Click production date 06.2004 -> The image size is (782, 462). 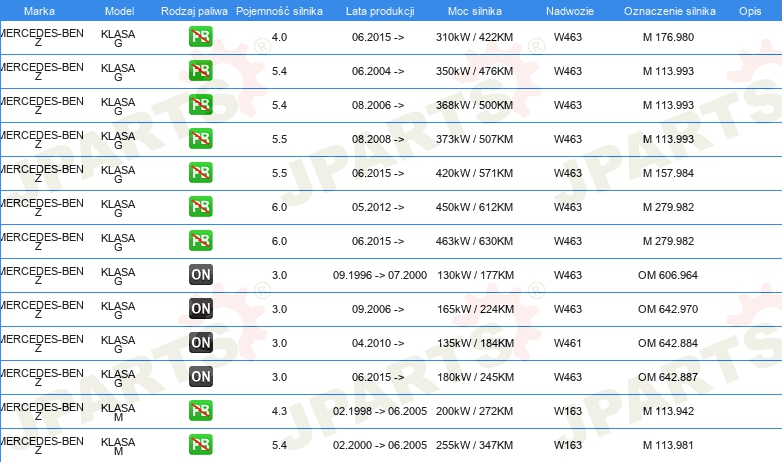378,71
